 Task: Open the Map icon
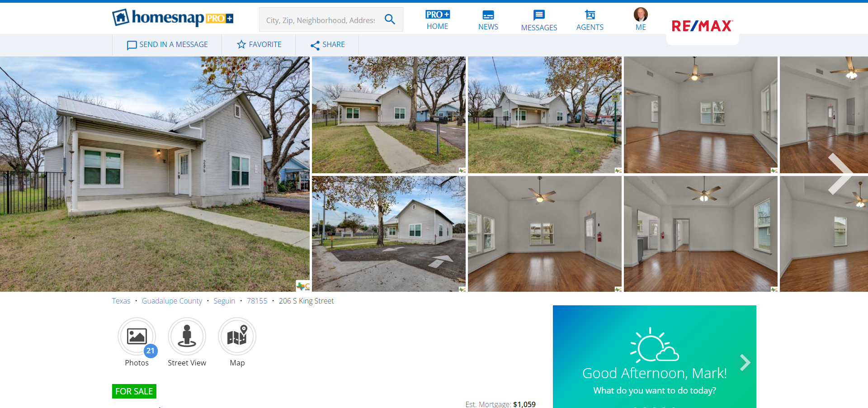tap(237, 337)
